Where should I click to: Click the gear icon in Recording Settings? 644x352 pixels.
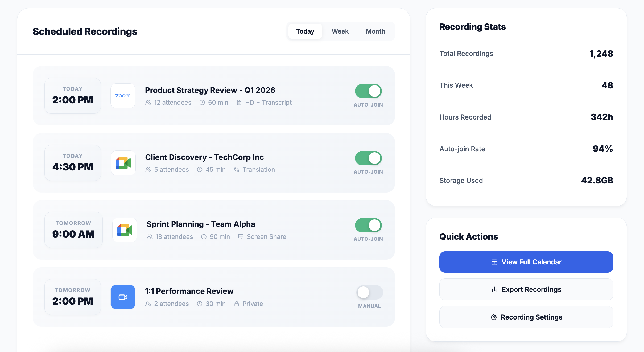[x=494, y=317]
